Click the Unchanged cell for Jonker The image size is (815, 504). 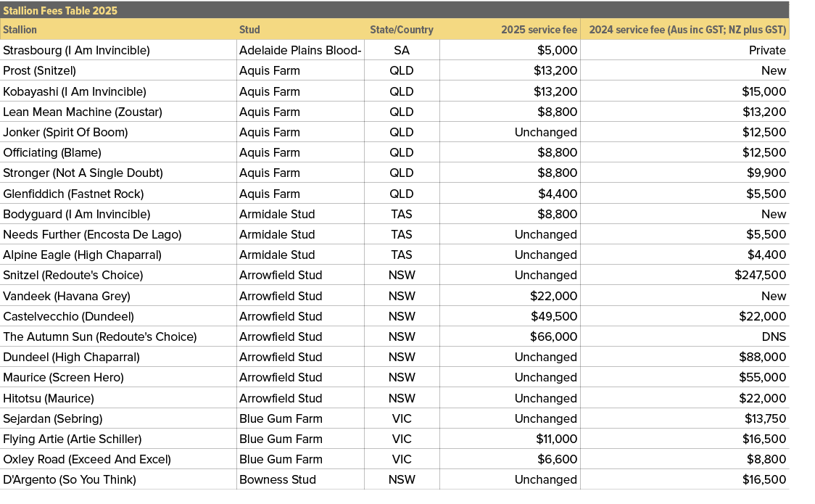546,132
